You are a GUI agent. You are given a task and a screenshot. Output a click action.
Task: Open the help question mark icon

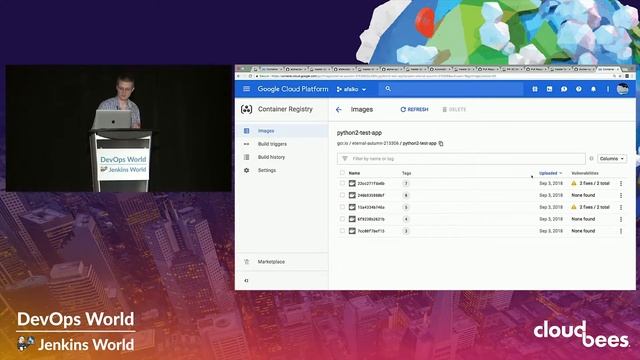579,89
